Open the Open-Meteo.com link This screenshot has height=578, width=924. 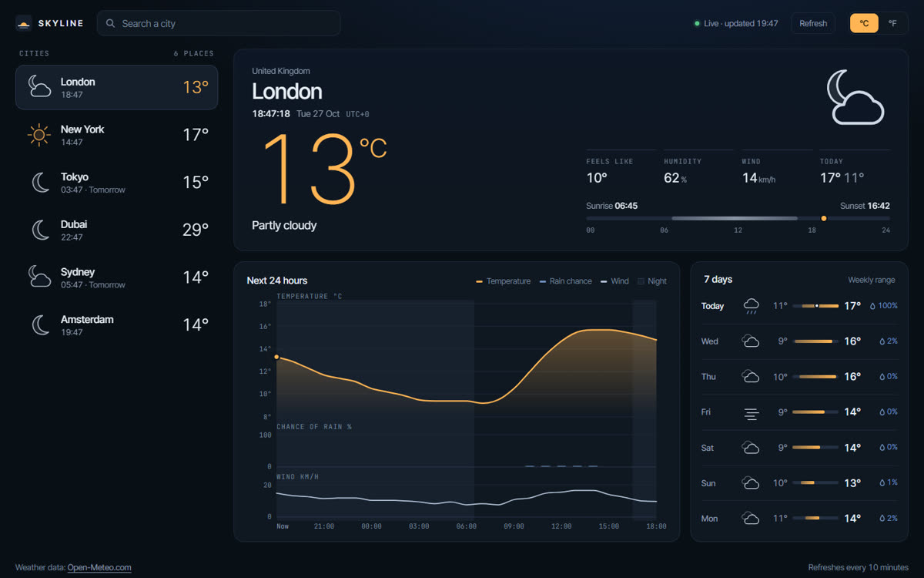click(x=99, y=568)
